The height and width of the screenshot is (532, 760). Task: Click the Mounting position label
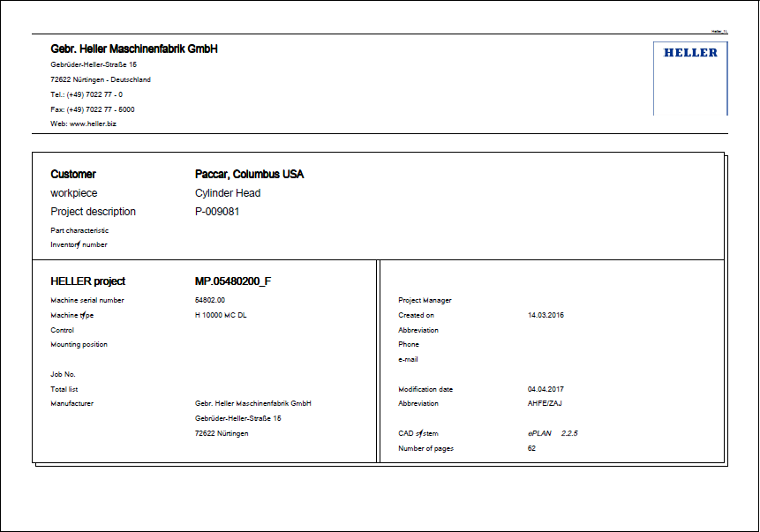[x=79, y=344]
